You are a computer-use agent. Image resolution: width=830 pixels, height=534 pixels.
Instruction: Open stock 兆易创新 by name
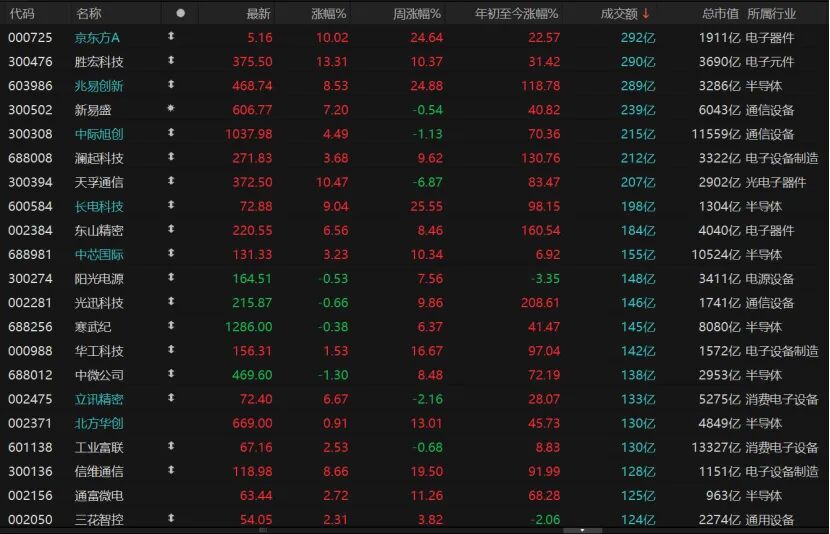[99, 86]
